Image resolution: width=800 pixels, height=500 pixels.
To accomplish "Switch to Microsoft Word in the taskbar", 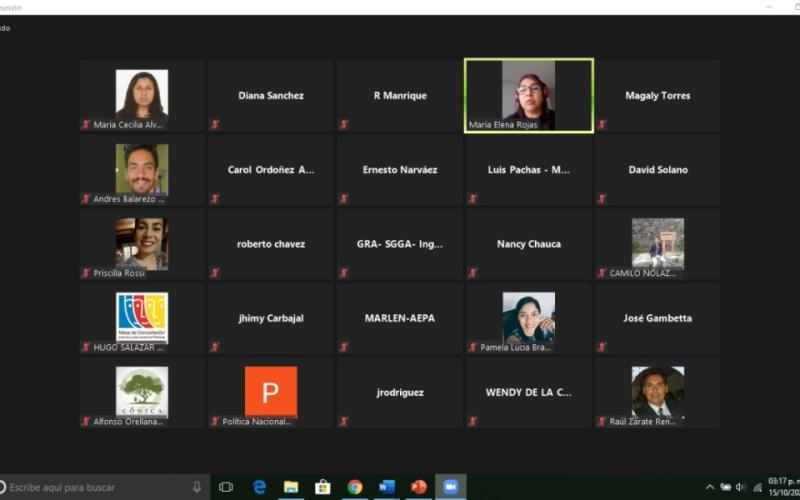I will 387,487.
